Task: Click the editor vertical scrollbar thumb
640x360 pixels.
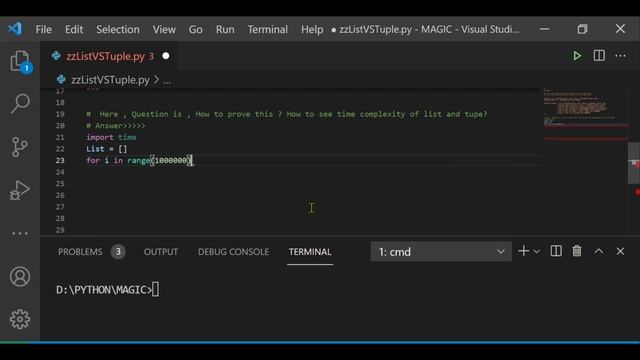Action: (x=633, y=163)
